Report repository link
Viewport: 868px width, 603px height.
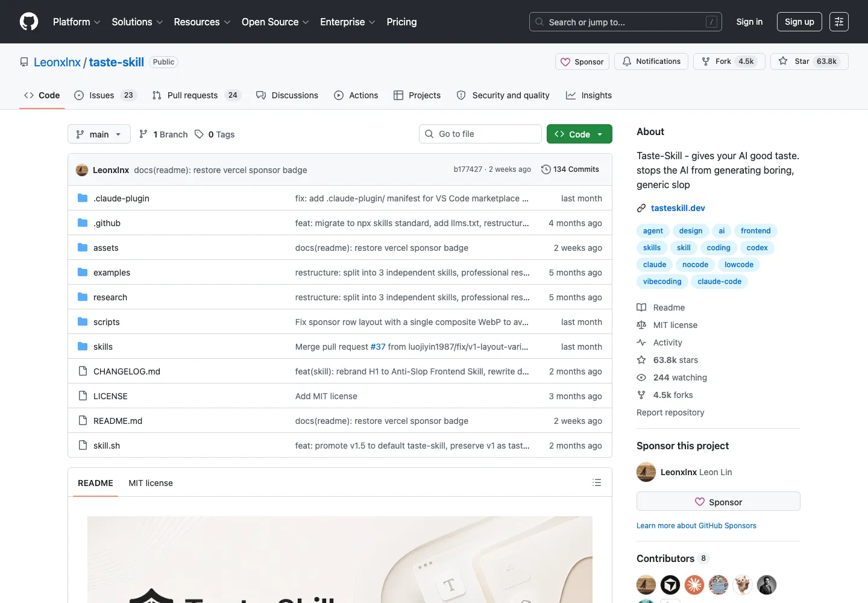point(670,412)
